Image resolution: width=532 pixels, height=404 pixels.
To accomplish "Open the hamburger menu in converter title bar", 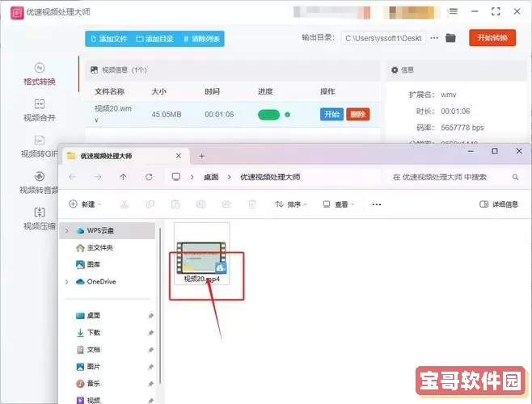I will (453, 11).
